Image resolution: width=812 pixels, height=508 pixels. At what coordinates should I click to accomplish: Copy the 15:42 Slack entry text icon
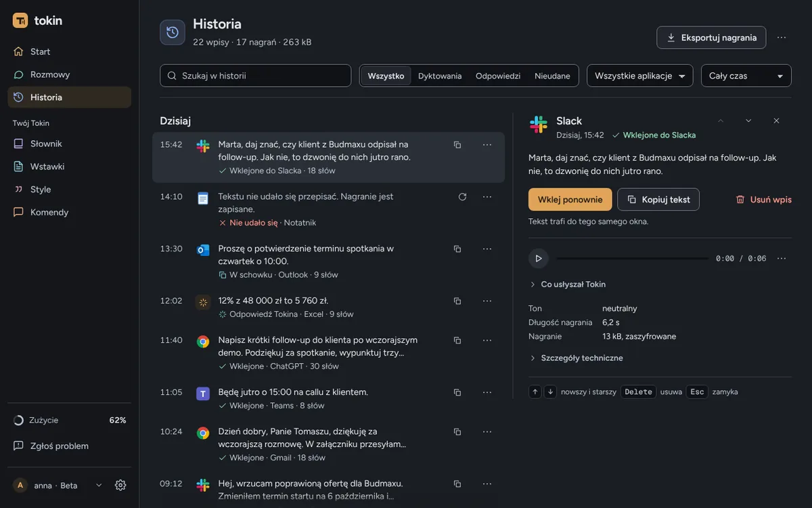click(x=457, y=144)
